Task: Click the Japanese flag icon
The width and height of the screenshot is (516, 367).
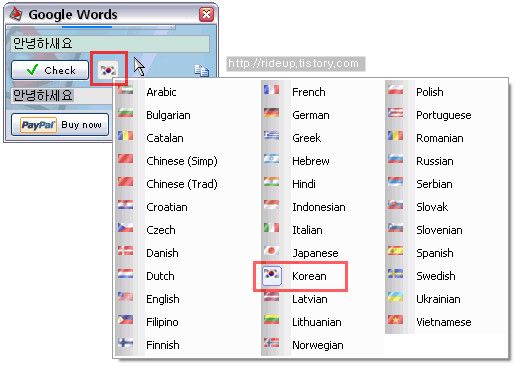Action: tap(271, 251)
